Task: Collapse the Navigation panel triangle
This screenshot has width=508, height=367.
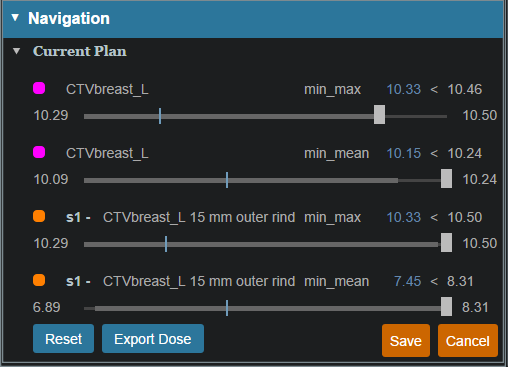Action: coord(15,18)
